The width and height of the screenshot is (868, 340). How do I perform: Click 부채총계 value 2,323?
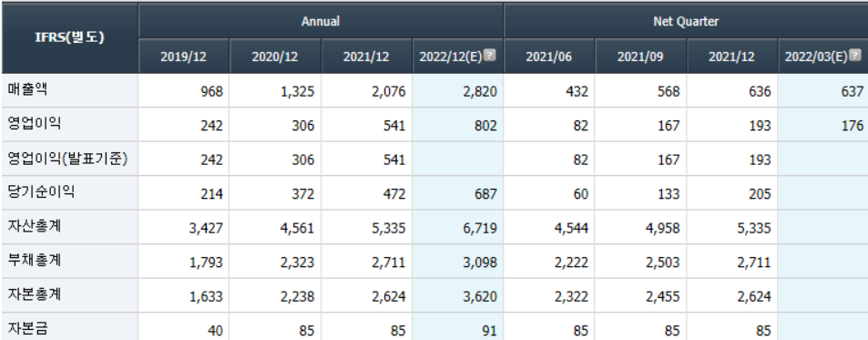[x=297, y=263]
